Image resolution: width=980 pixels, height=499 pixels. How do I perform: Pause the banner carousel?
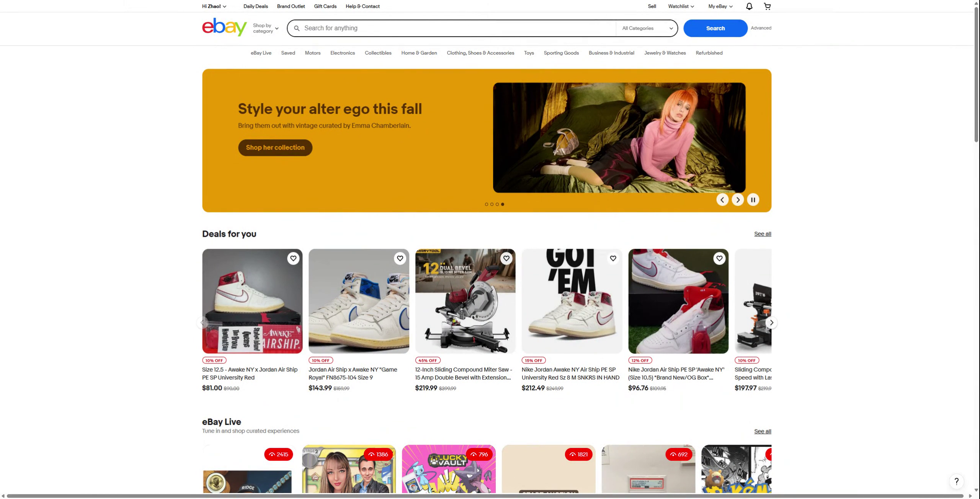(x=753, y=200)
